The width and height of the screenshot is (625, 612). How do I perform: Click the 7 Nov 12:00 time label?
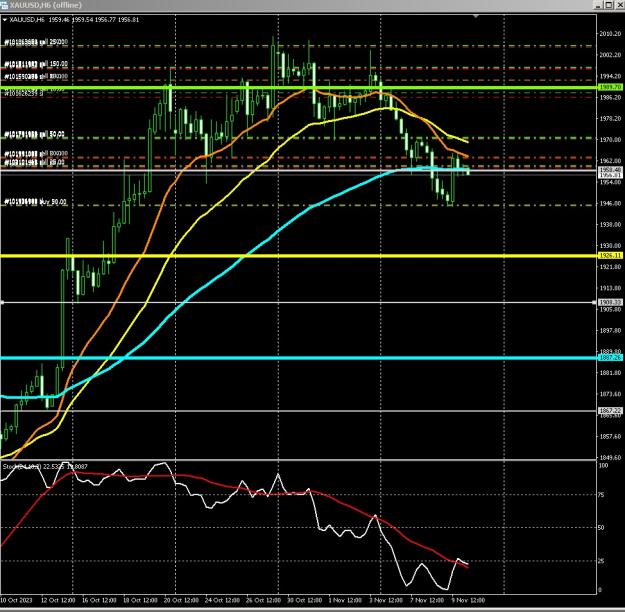(x=427, y=600)
